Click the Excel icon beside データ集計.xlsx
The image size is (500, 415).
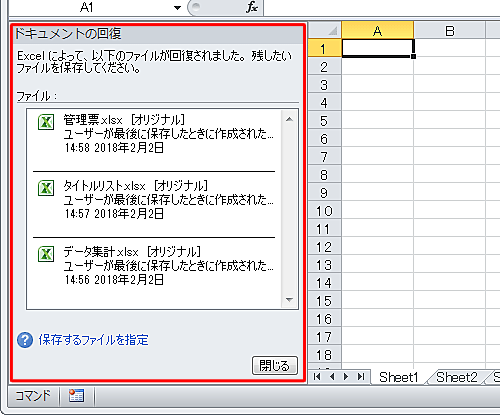click(x=46, y=254)
